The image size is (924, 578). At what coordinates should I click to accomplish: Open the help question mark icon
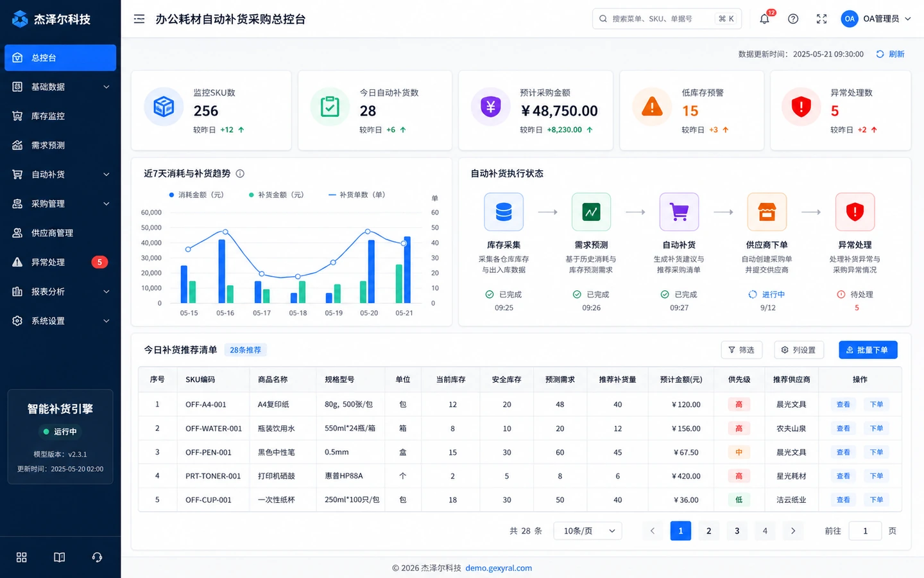pos(793,19)
